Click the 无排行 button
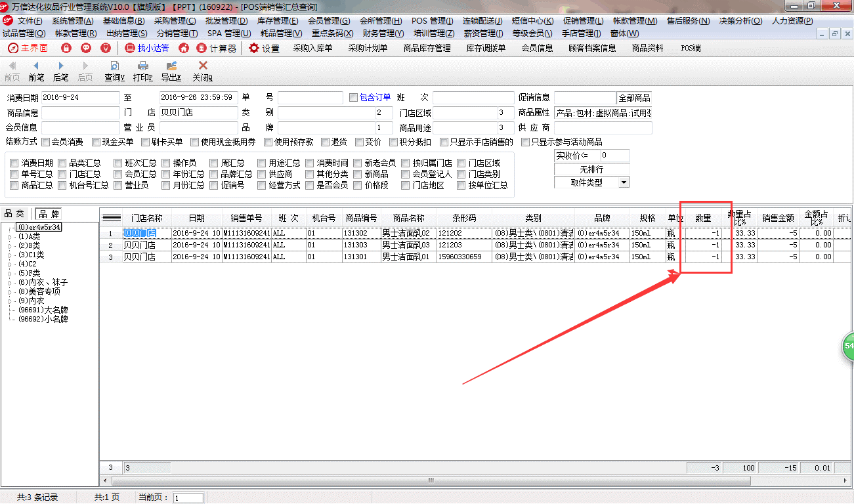Viewport: 854px width, 504px height. (591, 169)
